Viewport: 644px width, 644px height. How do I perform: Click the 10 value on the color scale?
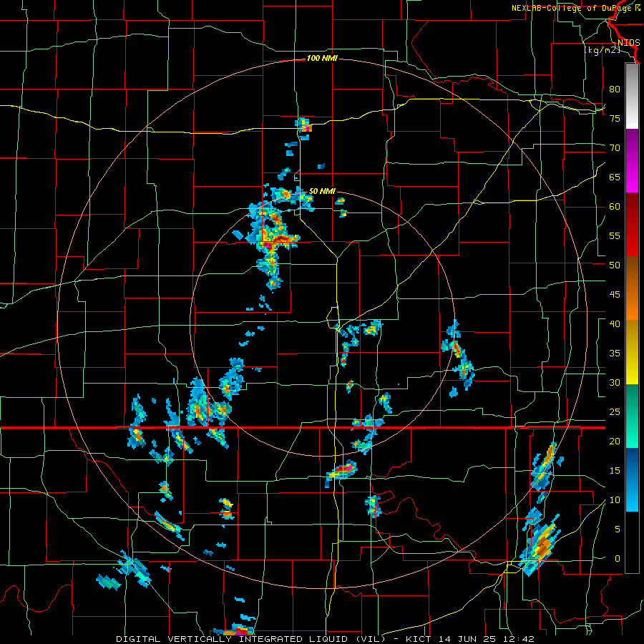[x=615, y=500]
